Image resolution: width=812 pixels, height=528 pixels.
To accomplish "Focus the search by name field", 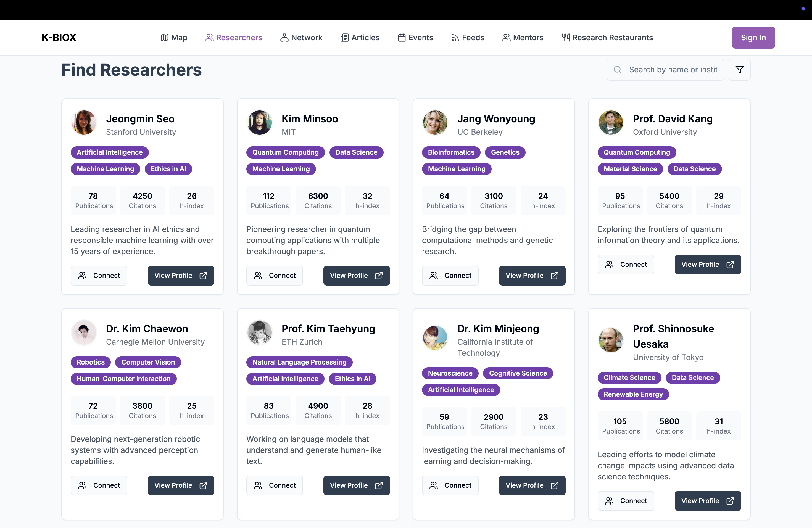I will point(672,70).
